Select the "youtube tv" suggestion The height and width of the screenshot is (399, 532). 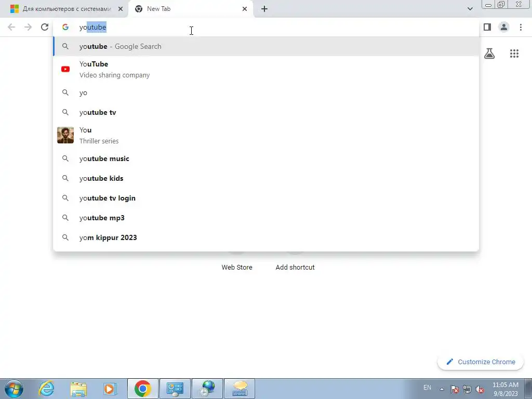[266, 112]
